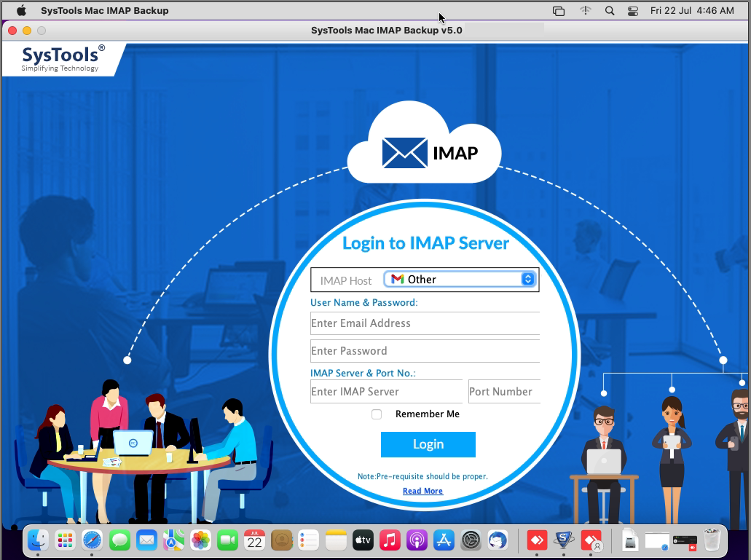Screen dimensions: 751x560
Task: Open Mail from the dock
Action: (146, 541)
